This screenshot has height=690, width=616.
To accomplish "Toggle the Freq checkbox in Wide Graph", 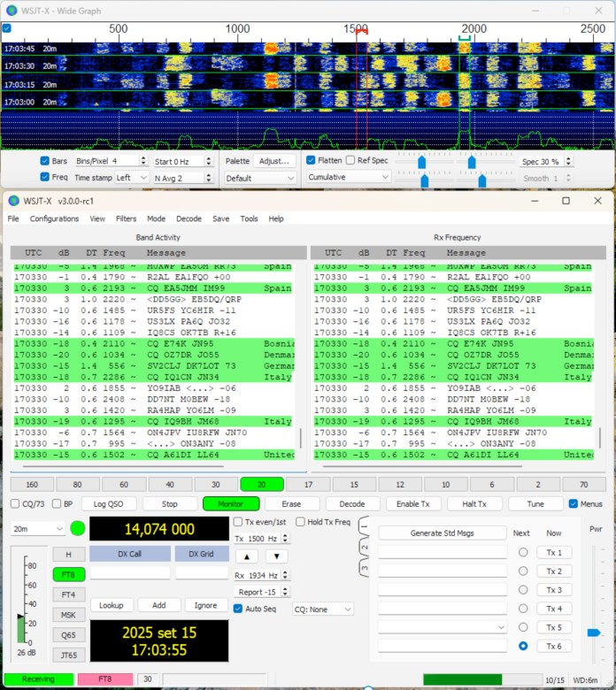I will click(x=44, y=177).
